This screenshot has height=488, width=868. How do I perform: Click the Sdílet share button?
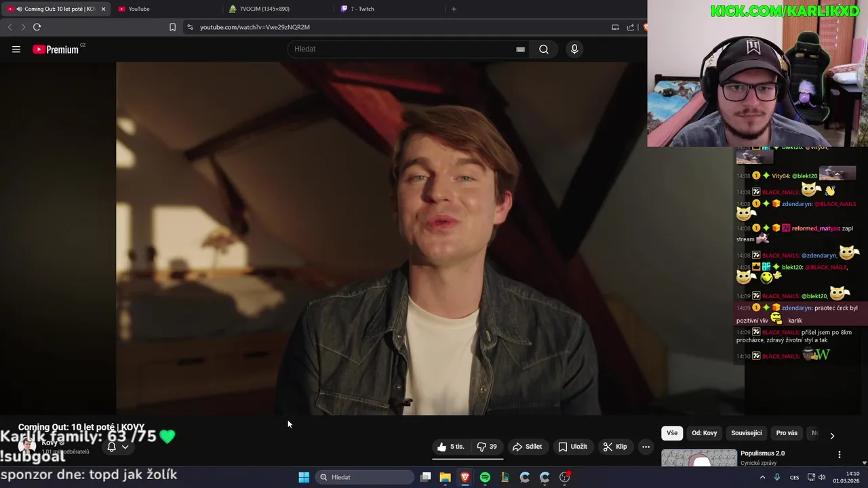[x=527, y=447]
